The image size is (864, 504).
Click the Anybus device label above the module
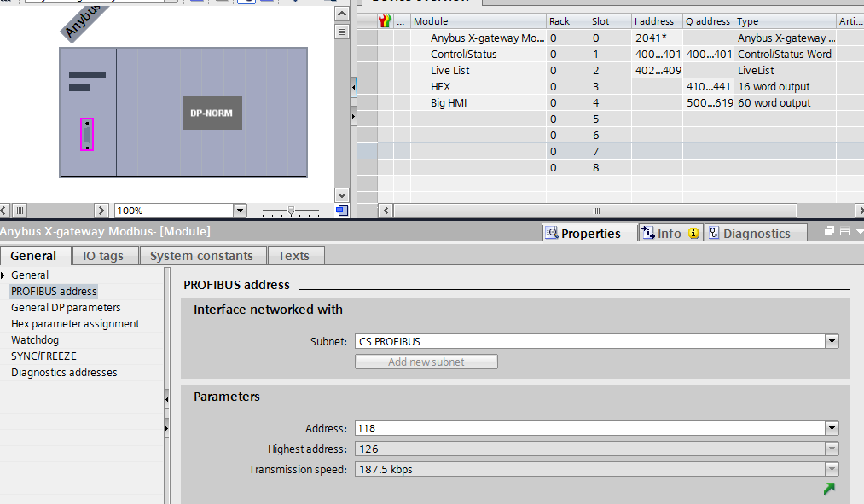[x=83, y=22]
